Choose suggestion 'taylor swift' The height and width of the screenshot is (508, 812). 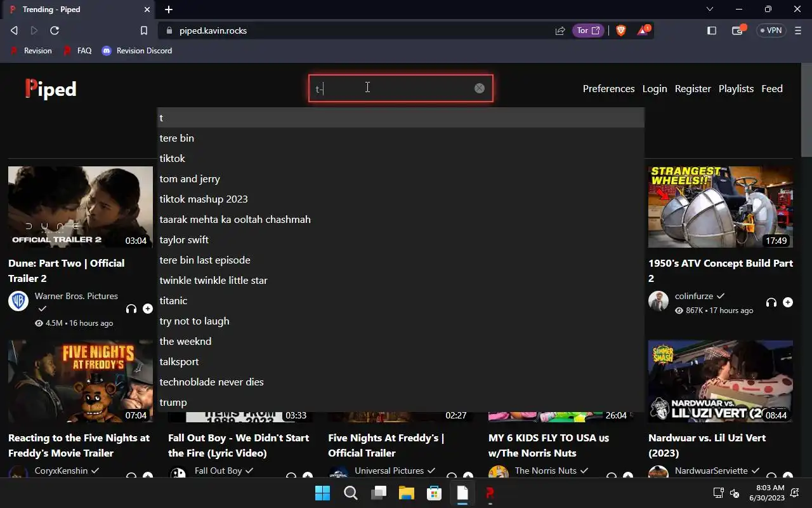(x=401, y=239)
